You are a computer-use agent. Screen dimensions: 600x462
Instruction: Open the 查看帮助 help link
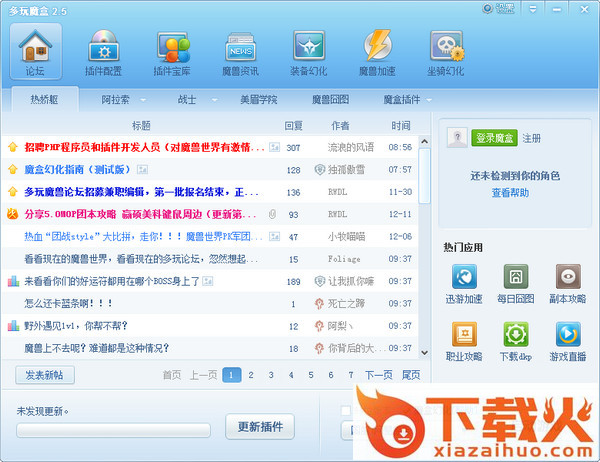(x=512, y=192)
